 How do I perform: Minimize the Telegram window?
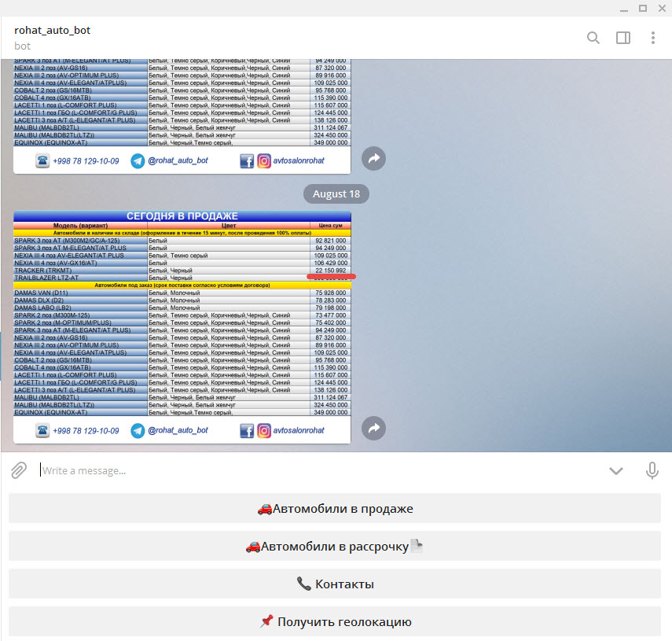(x=622, y=8)
